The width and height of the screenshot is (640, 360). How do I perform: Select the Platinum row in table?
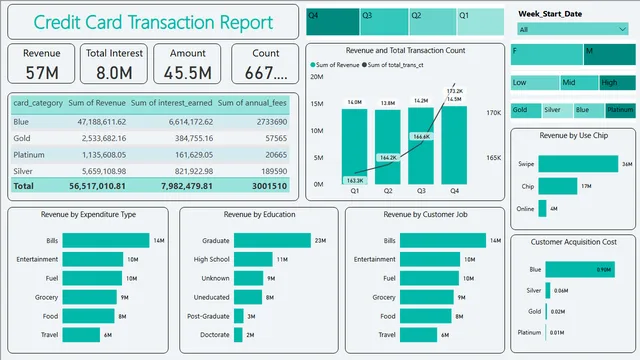150,155
